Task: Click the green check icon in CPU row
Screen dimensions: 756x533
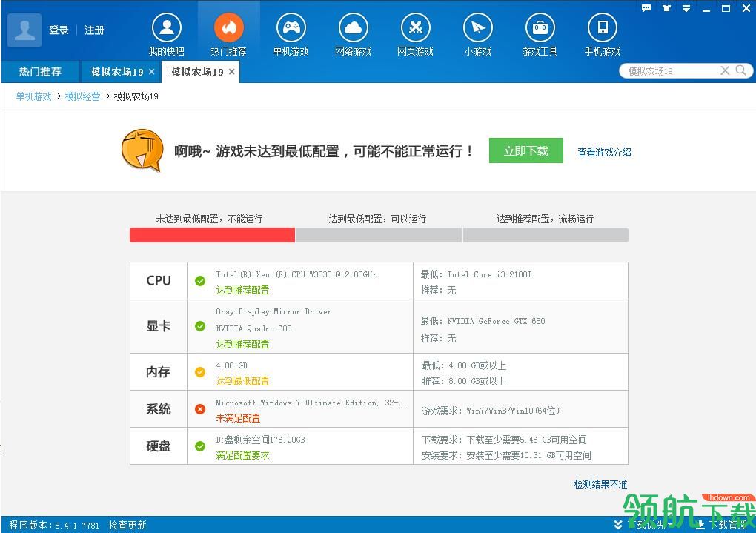Action: (x=200, y=281)
